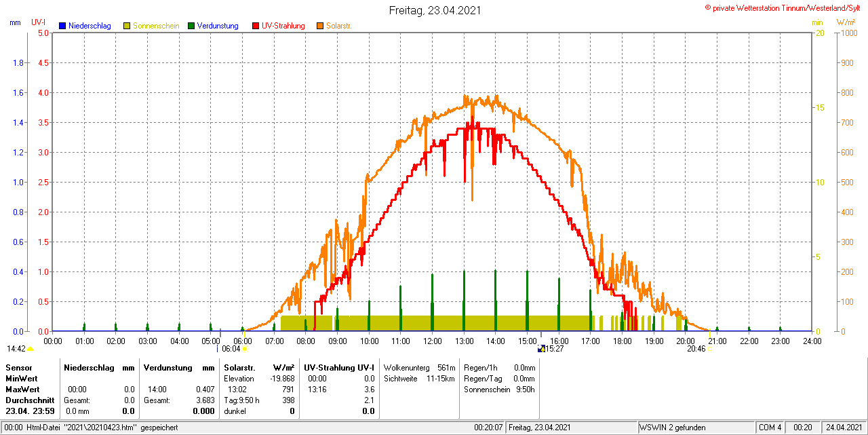This screenshot has width=868, height=435.
Task: Click the sunrise sun icon beside 06:04
Action: click(245, 349)
